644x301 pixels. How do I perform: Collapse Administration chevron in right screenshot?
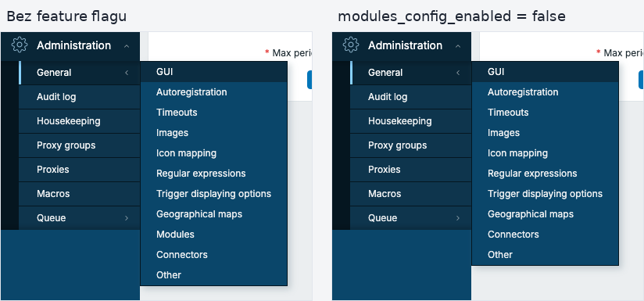coord(458,46)
